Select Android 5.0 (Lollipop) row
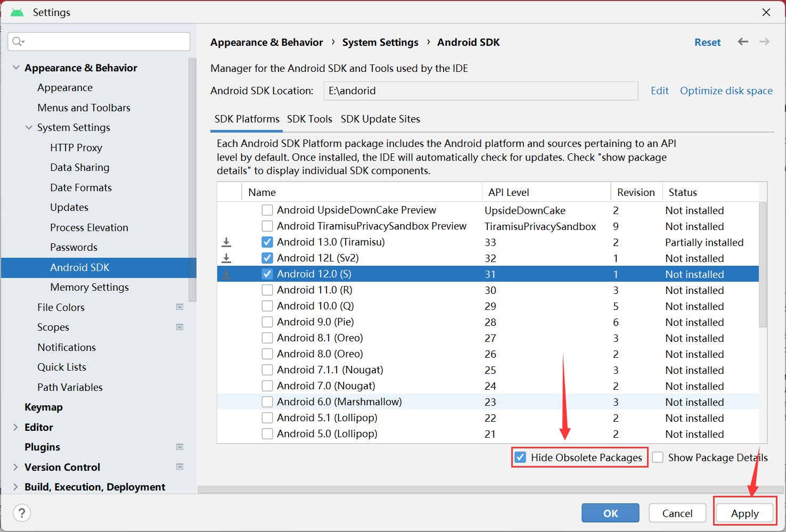Viewport: 786px width, 532px height. pyautogui.click(x=488, y=434)
